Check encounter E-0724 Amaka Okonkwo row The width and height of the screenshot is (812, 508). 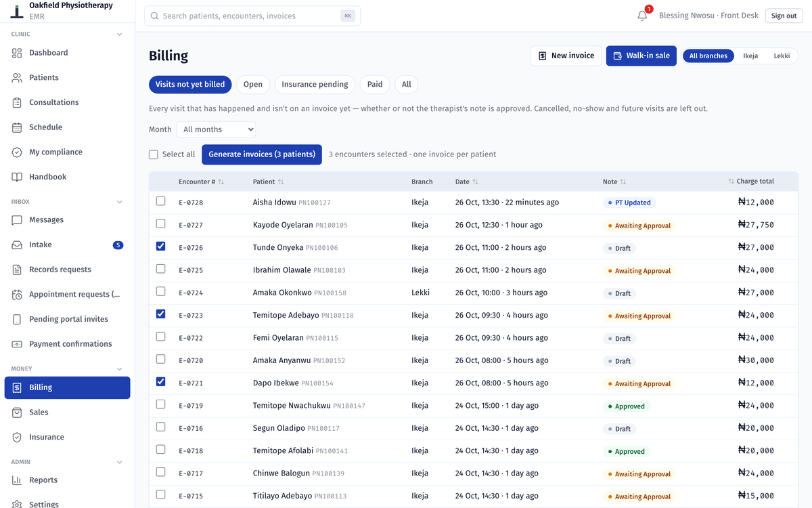tap(160, 291)
